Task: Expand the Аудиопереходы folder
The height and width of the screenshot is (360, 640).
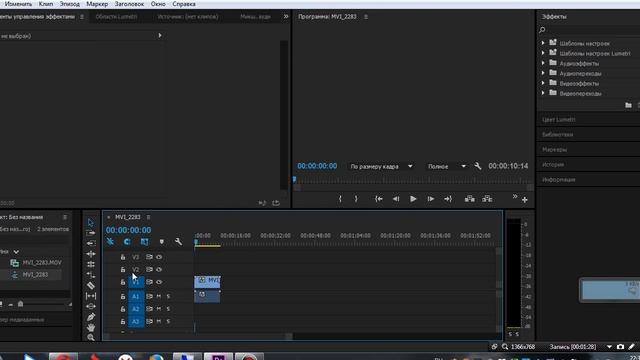Action: pyautogui.click(x=543, y=73)
